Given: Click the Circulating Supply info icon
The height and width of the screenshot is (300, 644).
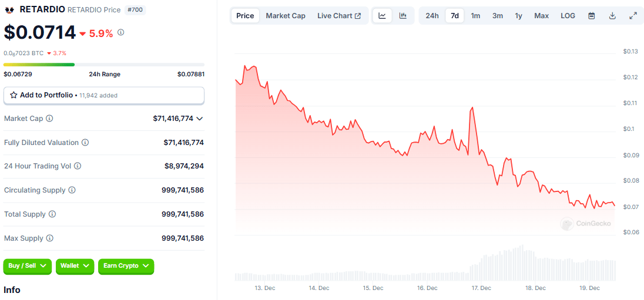Looking at the screenshot, I should pos(72,190).
